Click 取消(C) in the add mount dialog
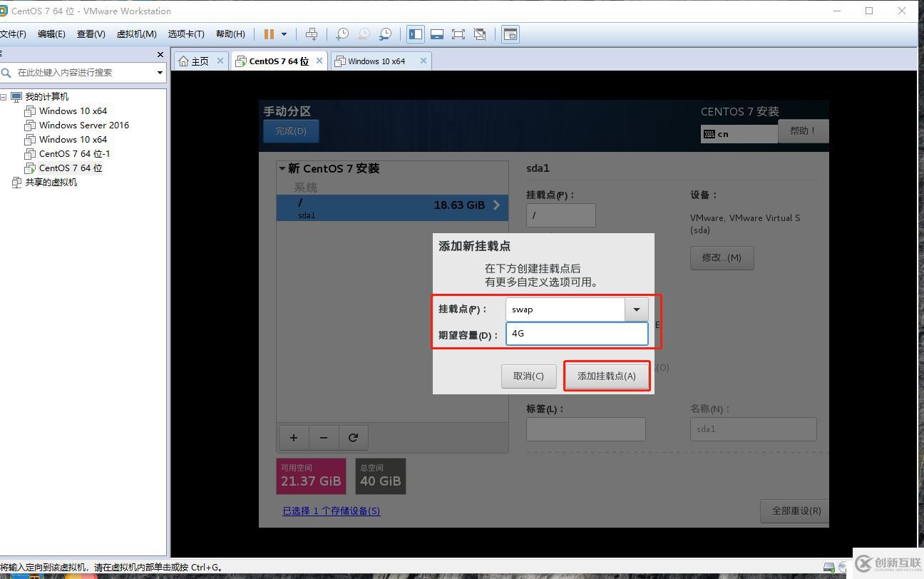The height and width of the screenshot is (579, 924). 528,376
